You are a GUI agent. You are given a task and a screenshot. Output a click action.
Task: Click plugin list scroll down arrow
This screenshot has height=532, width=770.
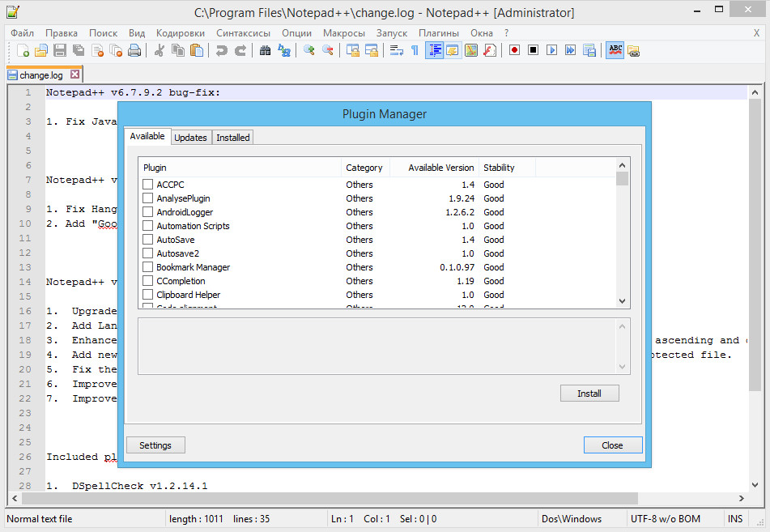tap(622, 301)
